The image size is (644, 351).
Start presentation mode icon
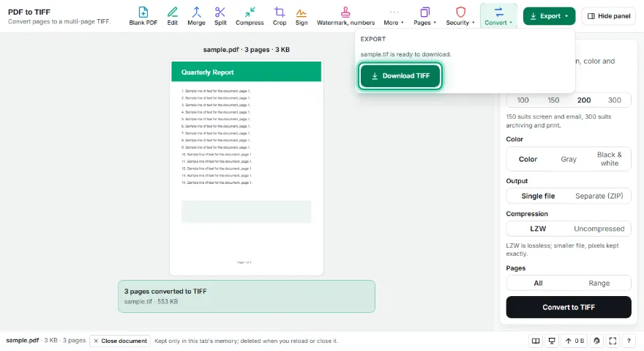pyautogui.click(x=552, y=341)
